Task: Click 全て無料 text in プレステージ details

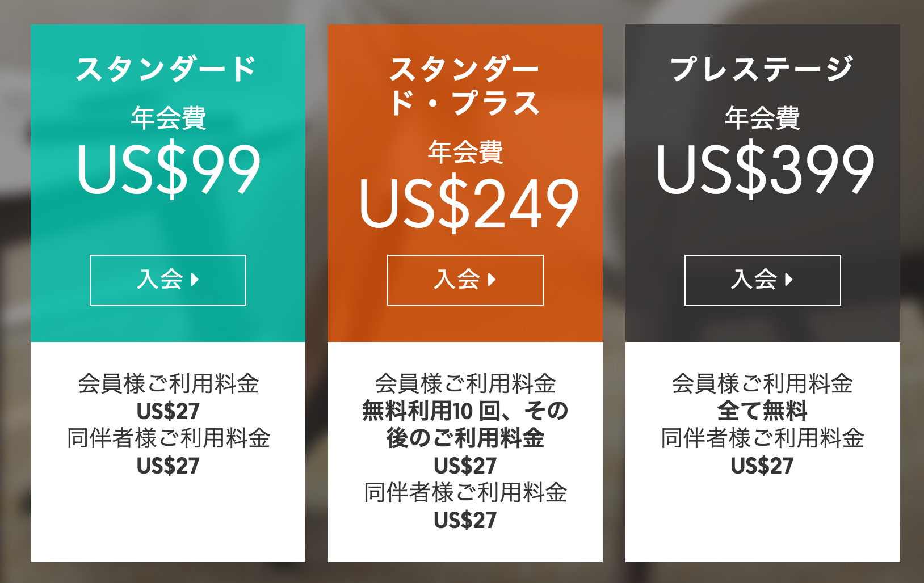Action: [x=762, y=411]
